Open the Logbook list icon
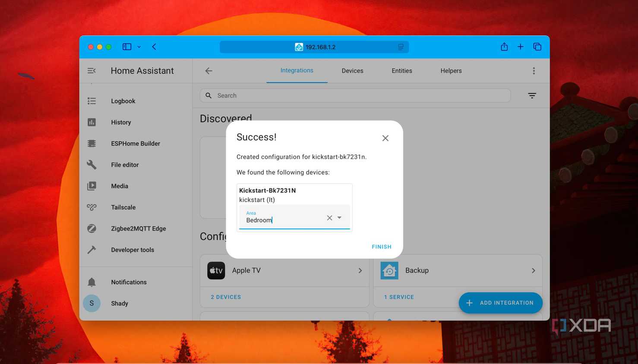The width and height of the screenshot is (638, 364). click(92, 101)
